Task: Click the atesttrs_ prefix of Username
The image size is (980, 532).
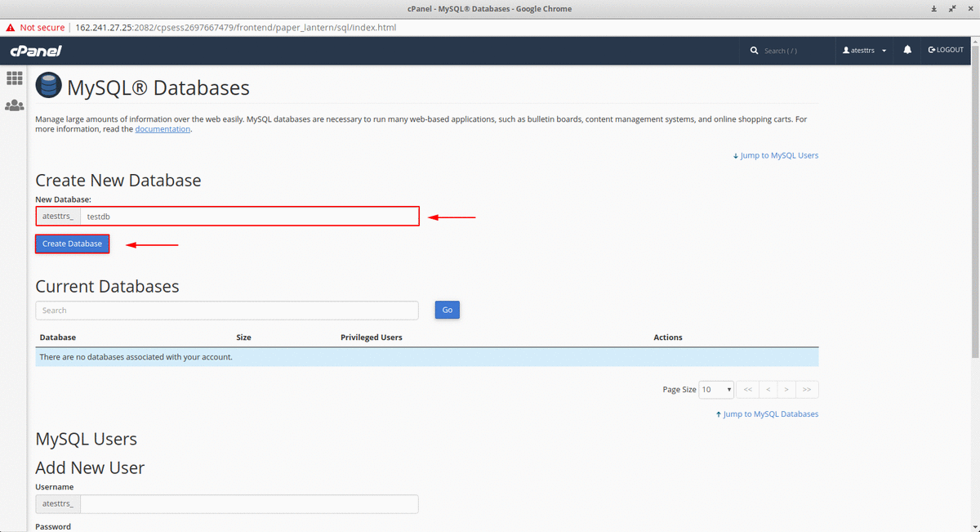Action: (x=58, y=504)
